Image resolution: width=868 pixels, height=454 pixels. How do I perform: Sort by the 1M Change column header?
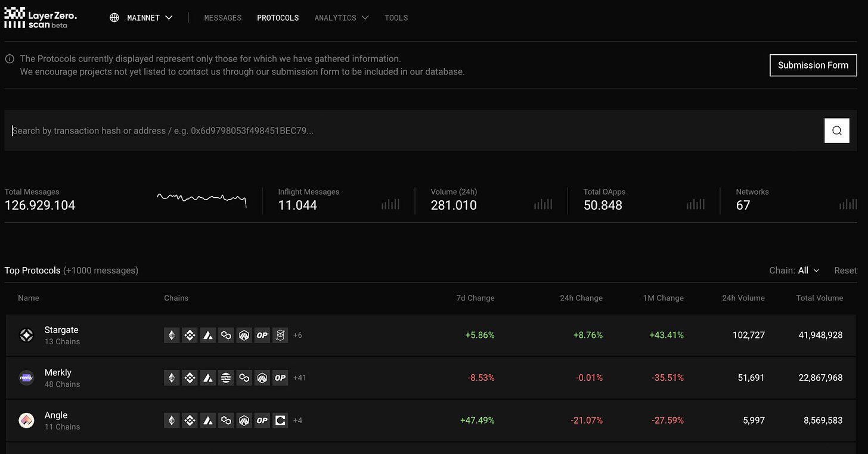[663, 298]
